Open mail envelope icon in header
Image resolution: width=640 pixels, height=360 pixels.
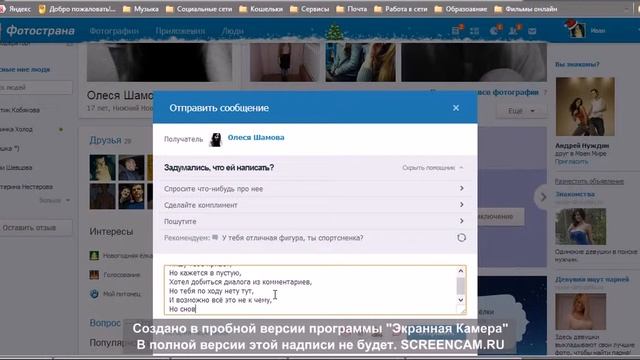click(532, 31)
